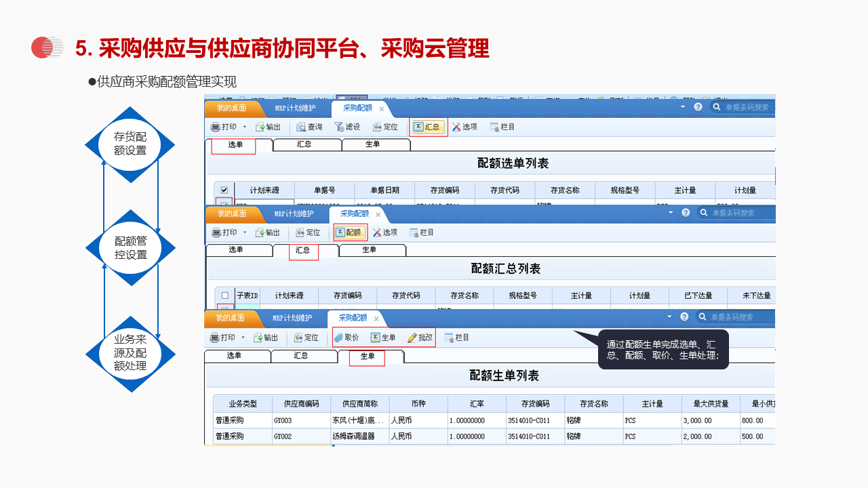868x488 pixels.
Task: Click 单据日期 column header
Action: click(384, 190)
